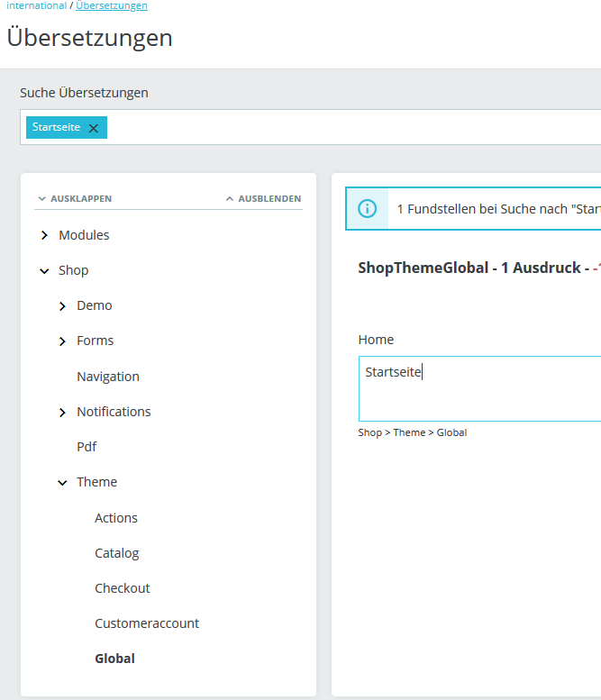
Task: Click the info icon in the alert
Action: [x=367, y=208]
